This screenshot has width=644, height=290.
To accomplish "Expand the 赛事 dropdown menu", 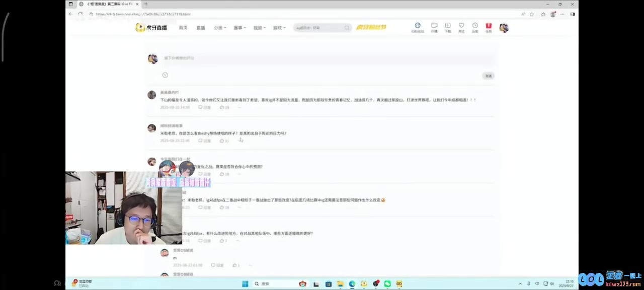I will click(239, 28).
